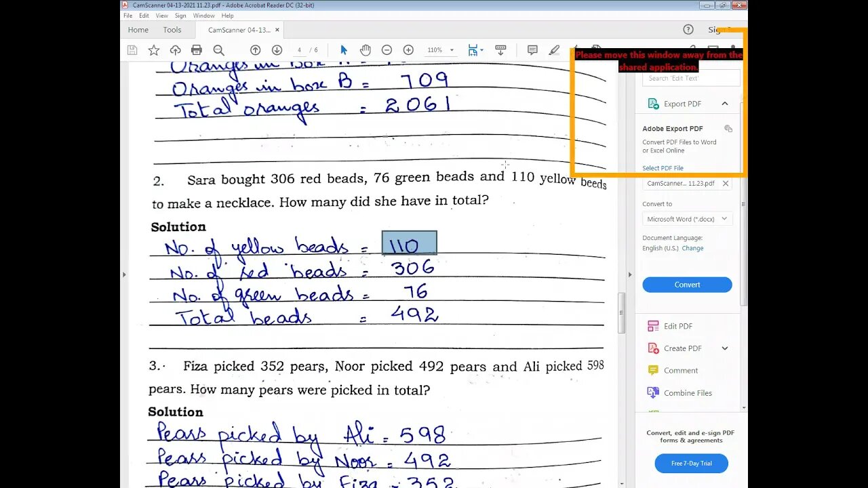Switch to the Tools tab
Screen dimensions: 868x488
172,30
